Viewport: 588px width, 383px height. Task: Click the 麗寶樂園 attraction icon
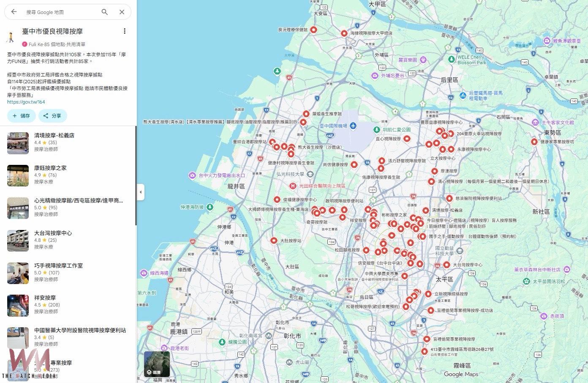(423, 60)
